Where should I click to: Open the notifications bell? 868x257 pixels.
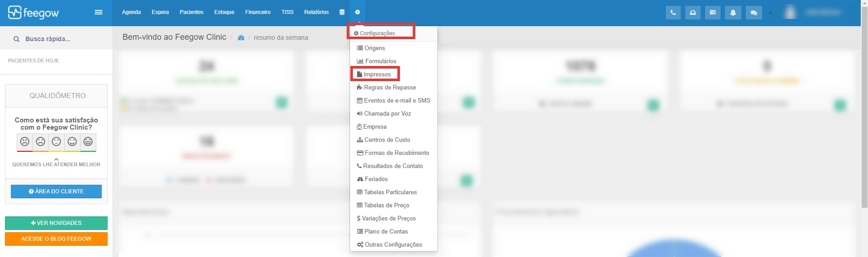[733, 13]
